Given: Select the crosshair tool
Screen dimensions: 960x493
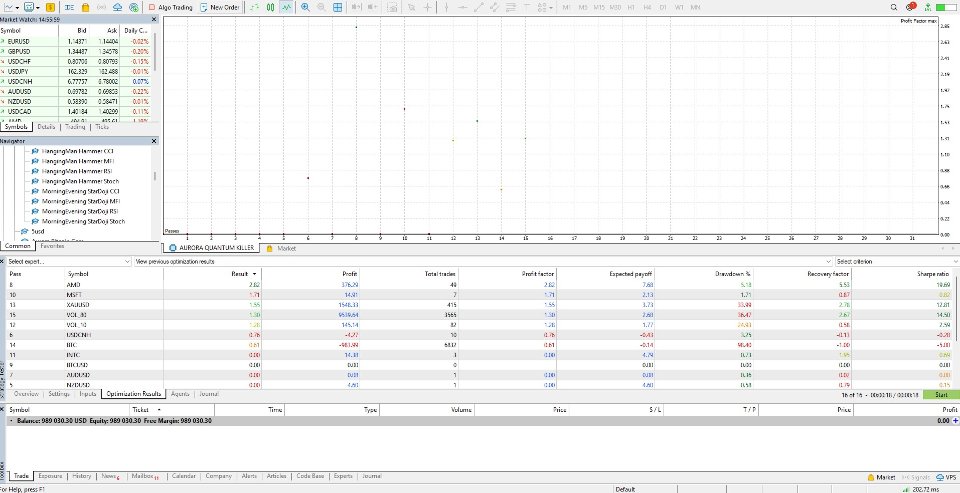Looking at the screenshot, I should pyautogui.click(x=428, y=7).
